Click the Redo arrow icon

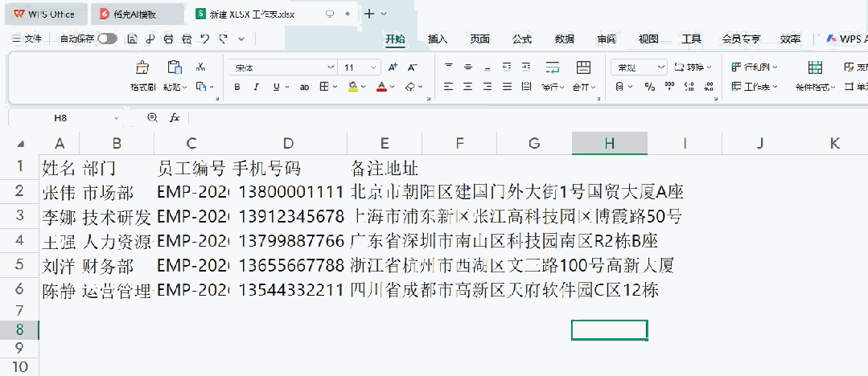223,39
